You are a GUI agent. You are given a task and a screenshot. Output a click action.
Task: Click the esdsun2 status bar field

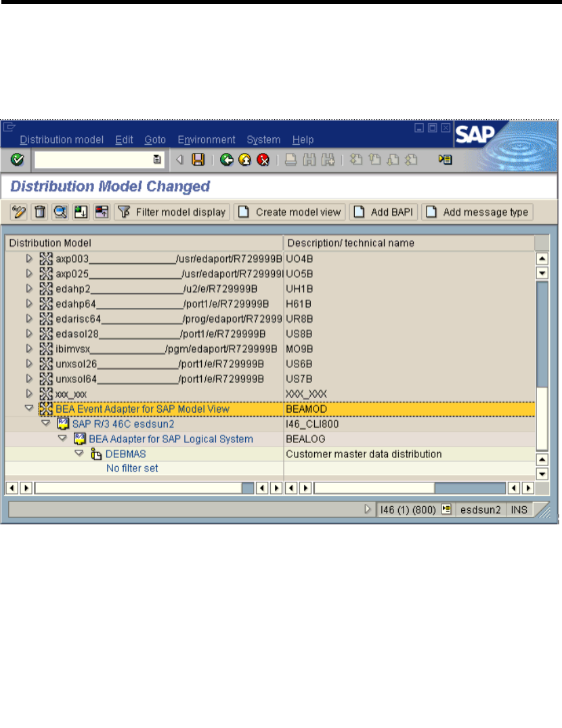(x=480, y=509)
